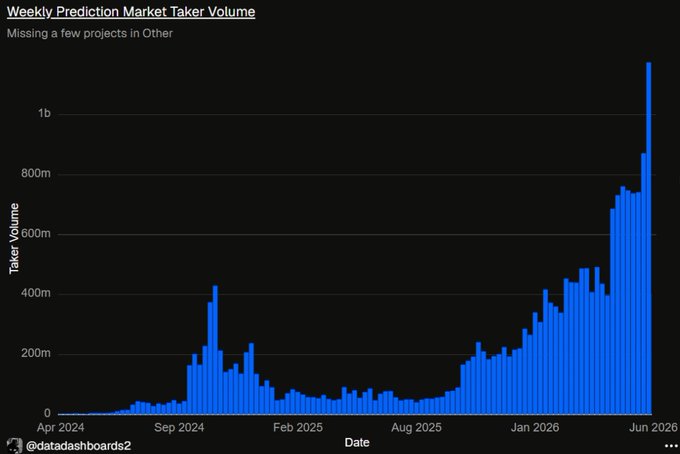Open the three-dot options menu
Image resolution: width=680 pixels, height=454 pixels.
[671, 446]
